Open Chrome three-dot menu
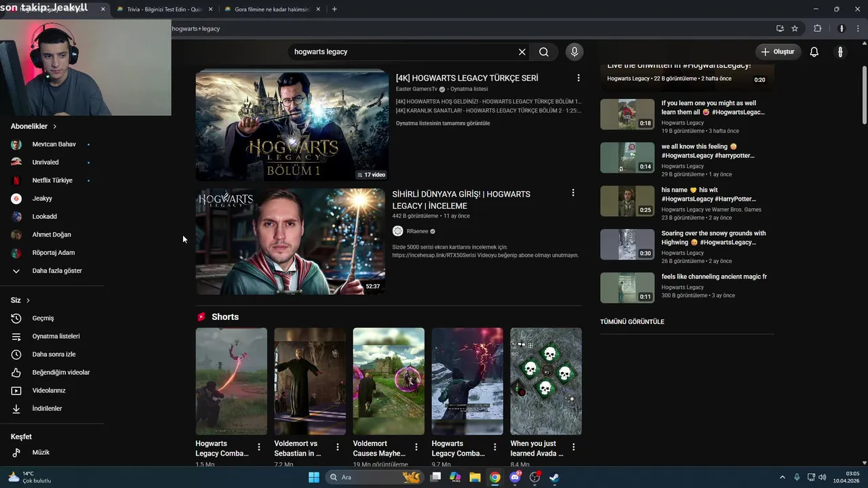 click(x=857, y=28)
